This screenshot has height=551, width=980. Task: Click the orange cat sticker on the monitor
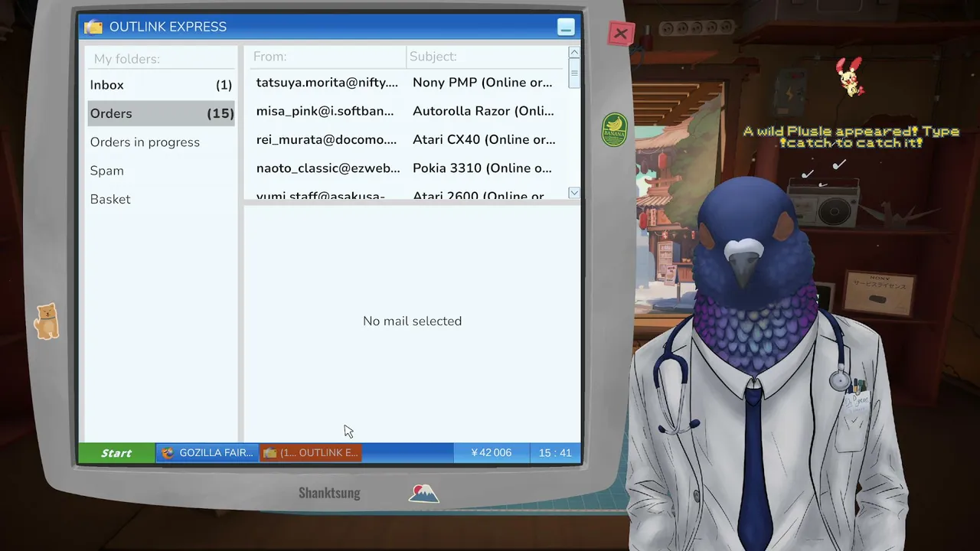coord(47,321)
